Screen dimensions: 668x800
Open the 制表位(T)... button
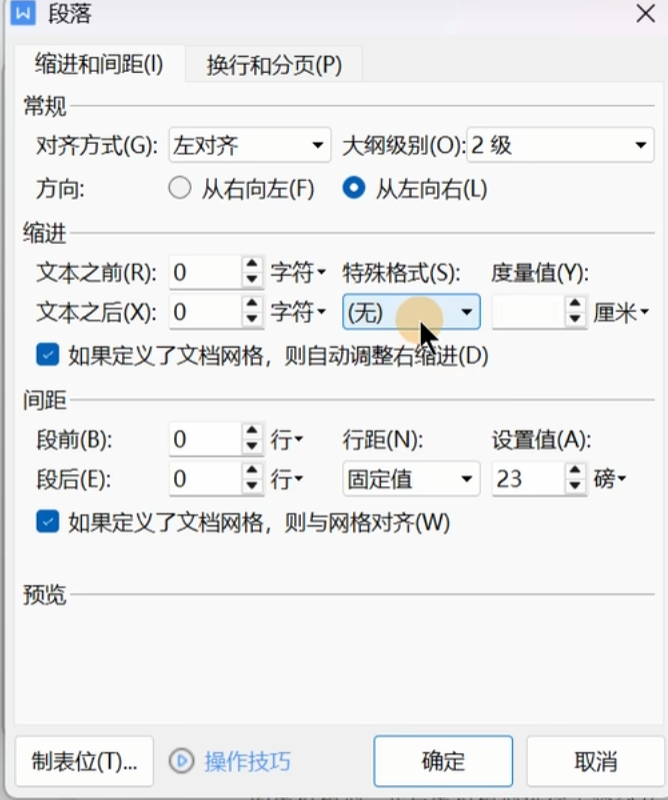[x=84, y=761]
